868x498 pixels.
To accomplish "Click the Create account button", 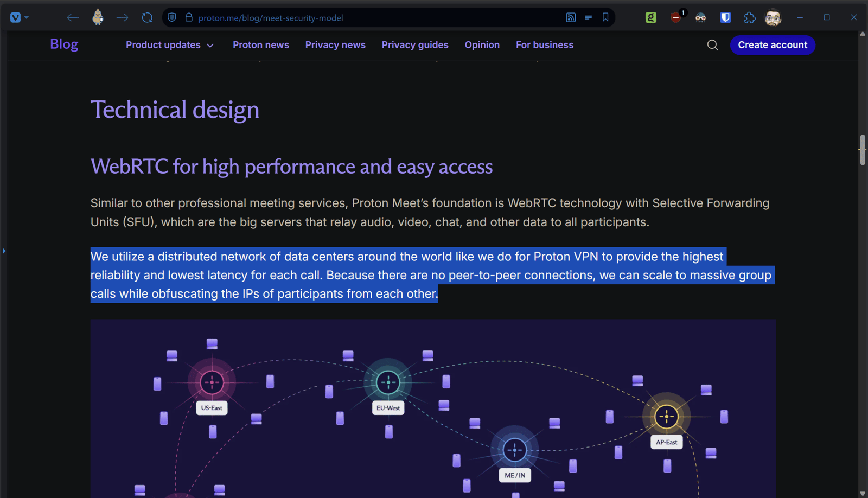I will coord(773,45).
